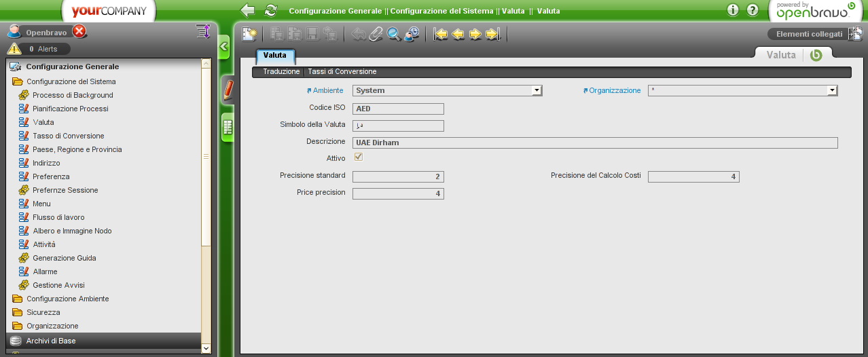
Task: Open the search records magnifier icon
Action: (x=394, y=34)
